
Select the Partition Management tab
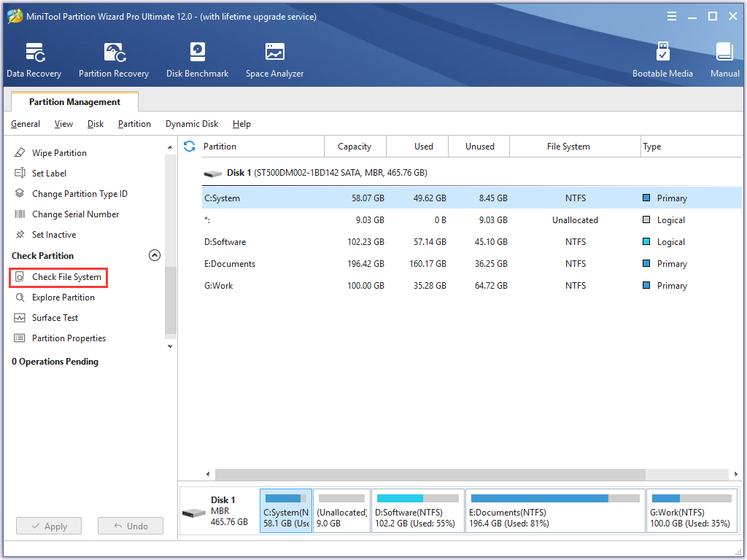click(75, 102)
